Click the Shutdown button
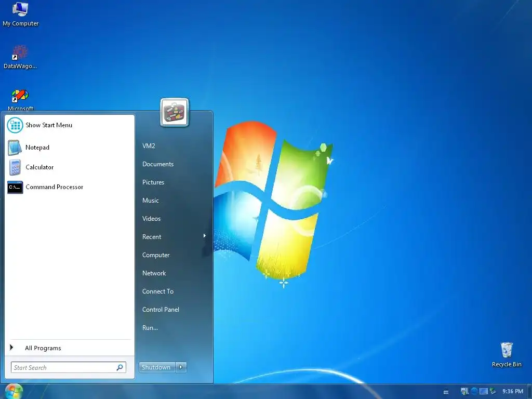This screenshot has height=399, width=532. pyautogui.click(x=157, y=367)
